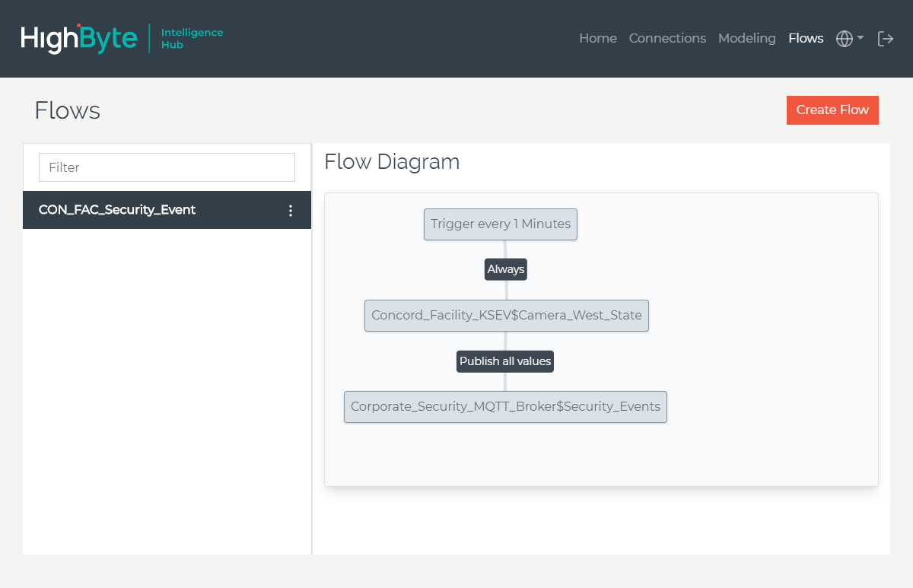Open three-dot menu for CON_FAC_Security_Event
The width and height of the screenshot is (913, 588).
290,211
